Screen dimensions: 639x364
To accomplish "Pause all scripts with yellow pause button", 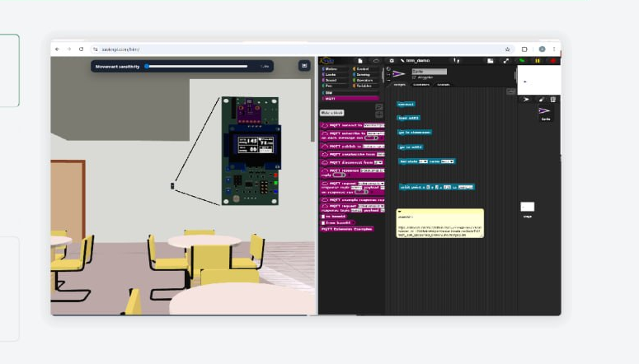I will coord(538,61).
